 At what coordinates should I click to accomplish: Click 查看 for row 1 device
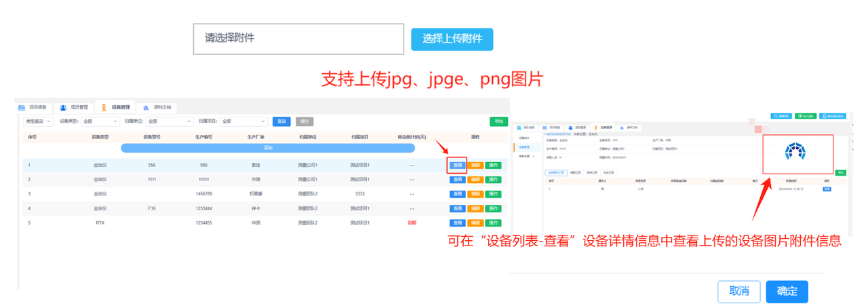tap(458, 165)
